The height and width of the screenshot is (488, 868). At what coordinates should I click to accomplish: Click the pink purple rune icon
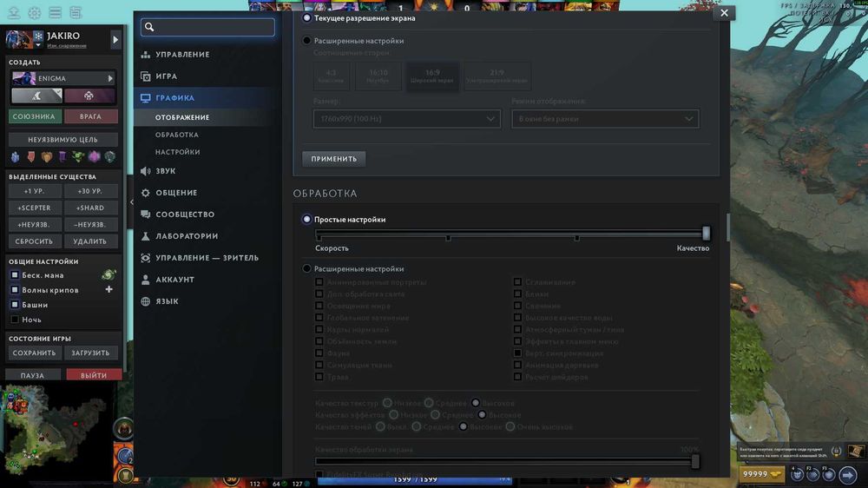coord(95,157)
